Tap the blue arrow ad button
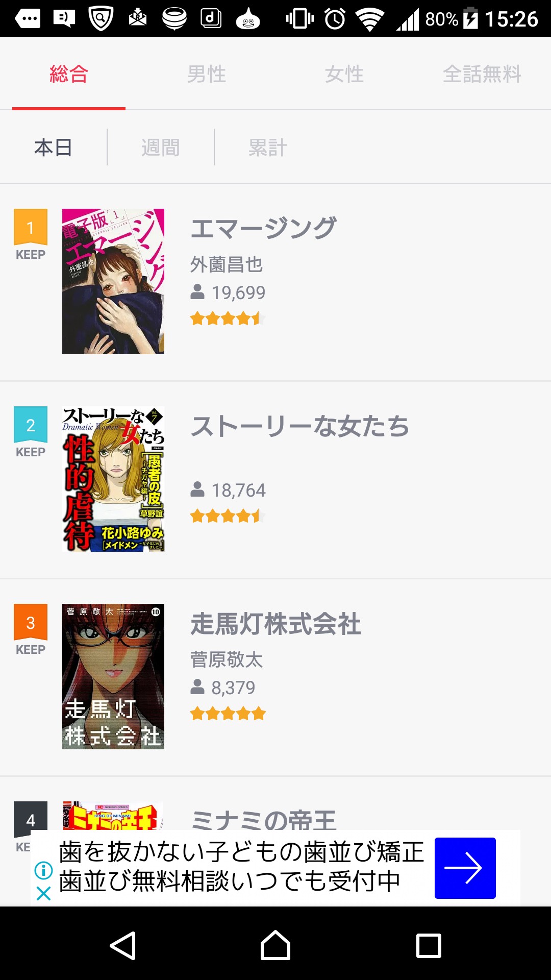This screenshot has height=980, width=551. (465, 868)
